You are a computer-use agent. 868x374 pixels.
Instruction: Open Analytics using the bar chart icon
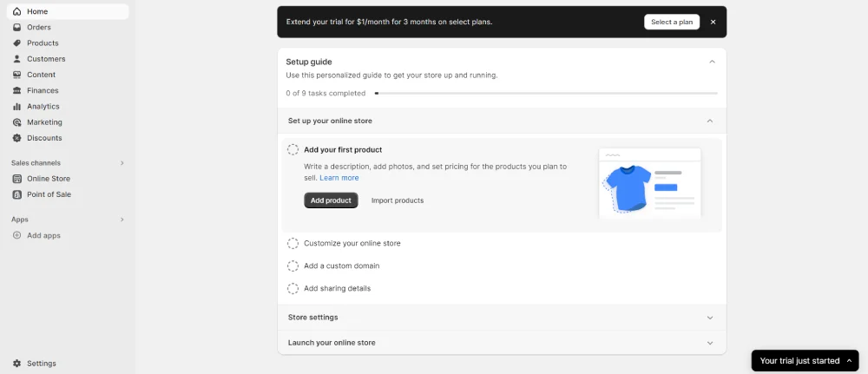(17, 107)
